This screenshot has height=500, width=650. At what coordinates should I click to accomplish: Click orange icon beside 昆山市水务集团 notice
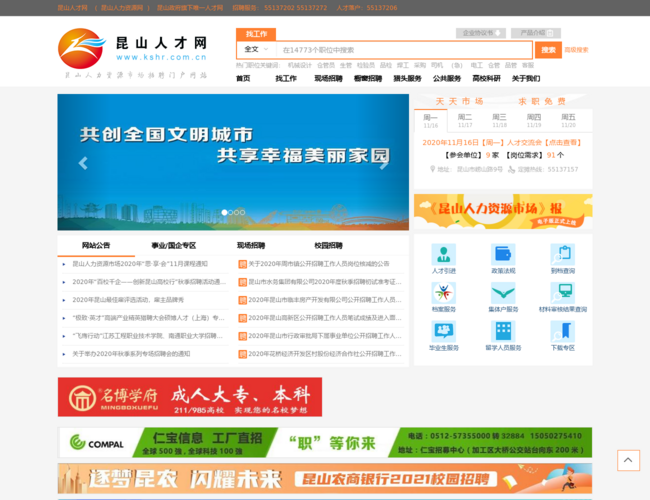click(243, 282)
